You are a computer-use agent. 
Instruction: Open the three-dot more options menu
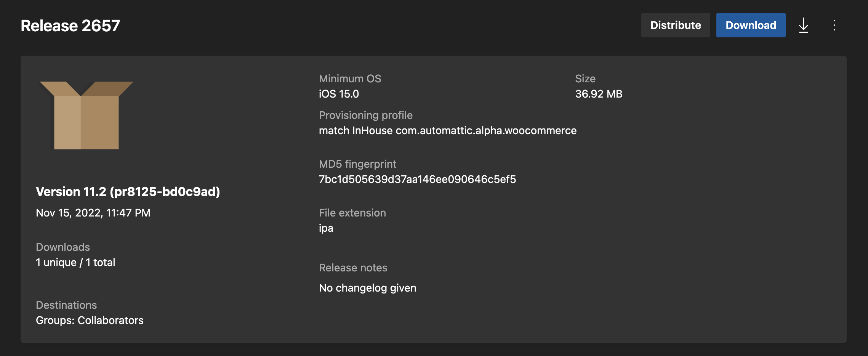(834, 25)
